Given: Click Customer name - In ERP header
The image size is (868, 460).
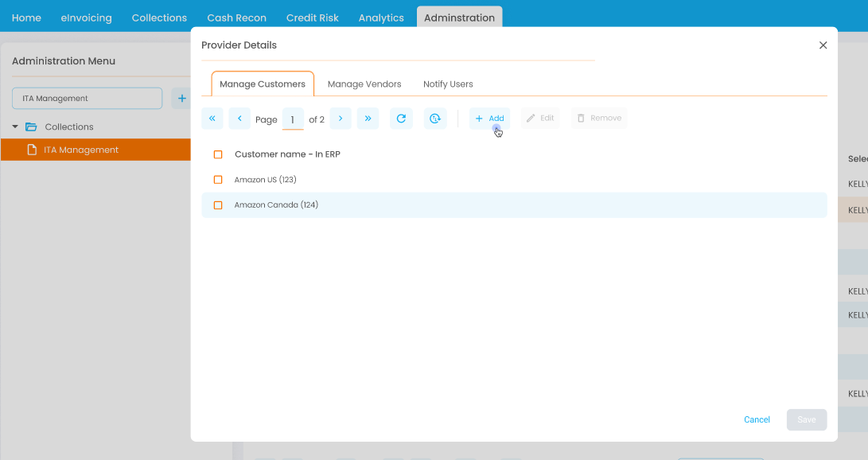Looking at the screenshot, I should (287, 154).
